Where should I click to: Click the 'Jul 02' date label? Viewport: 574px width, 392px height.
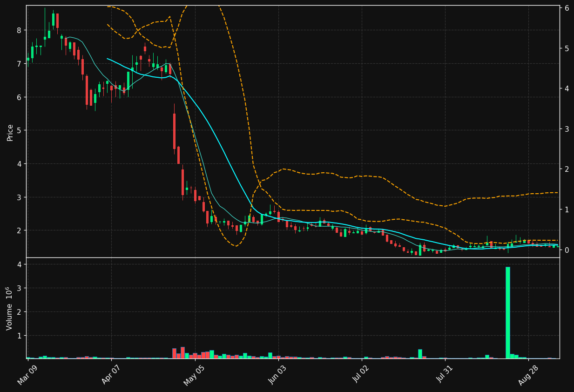361,375
